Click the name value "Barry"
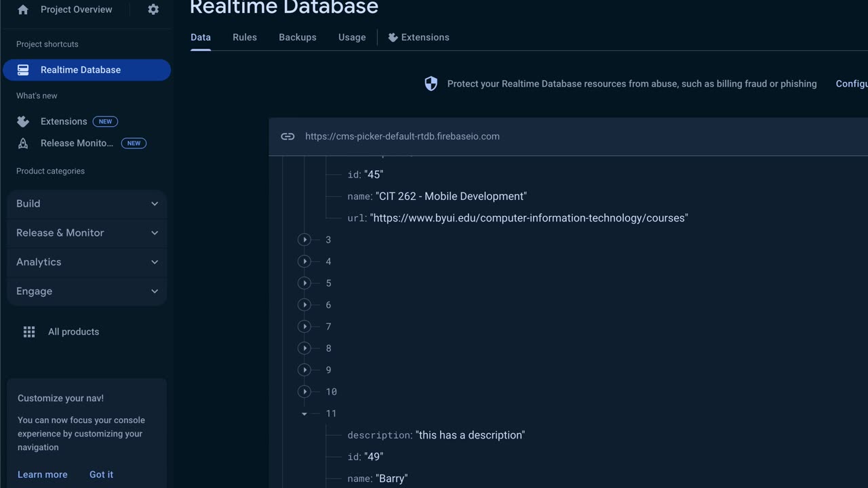 pos(392,479)
